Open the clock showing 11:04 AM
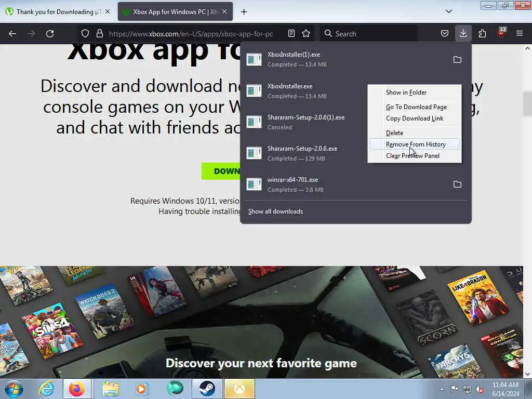The height and width of the screenshot is (399, 532). [506, 389]
